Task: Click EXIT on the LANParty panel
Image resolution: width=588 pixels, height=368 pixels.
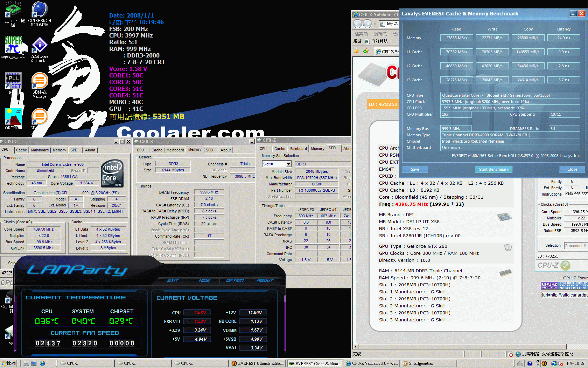Action: [173, 280]
